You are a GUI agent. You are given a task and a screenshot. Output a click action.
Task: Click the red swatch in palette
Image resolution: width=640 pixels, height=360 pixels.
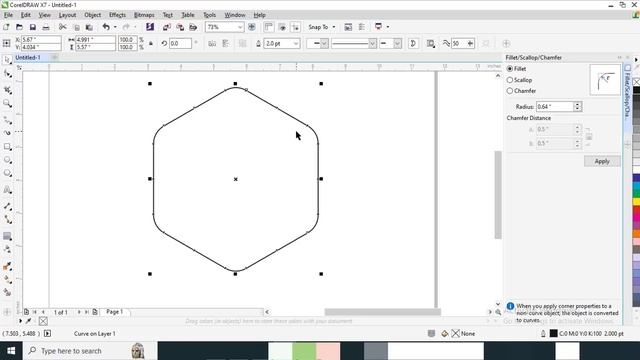(x=636, y=210)
